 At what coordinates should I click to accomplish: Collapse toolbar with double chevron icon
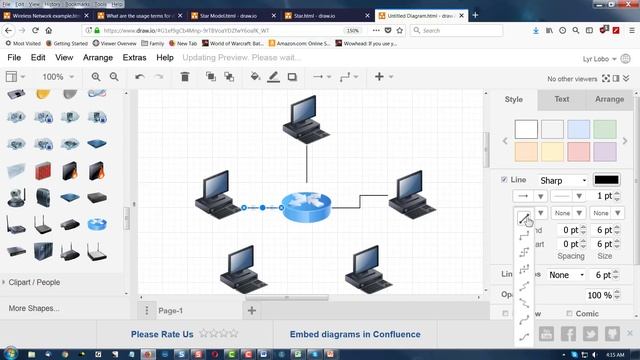tap(626, 78)
